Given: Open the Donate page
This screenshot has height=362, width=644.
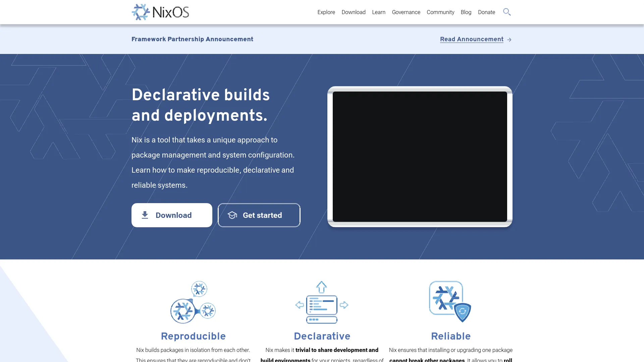Looking at the screenshot, I should pos(486,12).
